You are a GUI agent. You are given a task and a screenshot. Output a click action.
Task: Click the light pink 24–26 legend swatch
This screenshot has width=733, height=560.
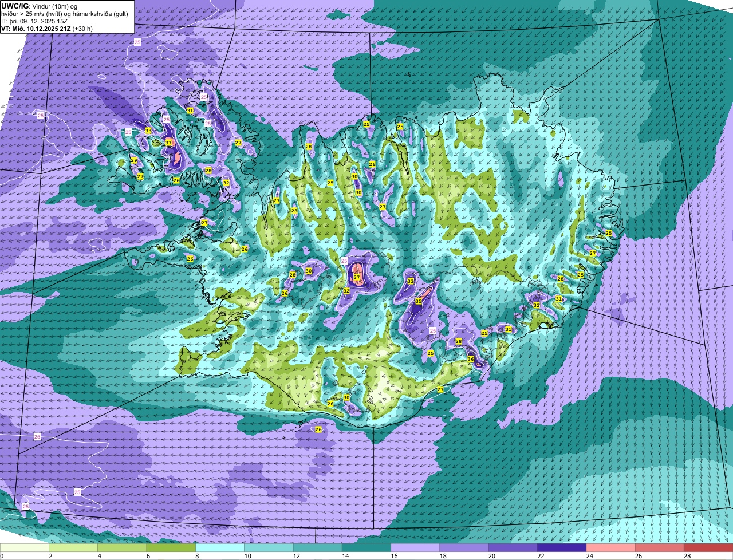(x=610, y=547)
